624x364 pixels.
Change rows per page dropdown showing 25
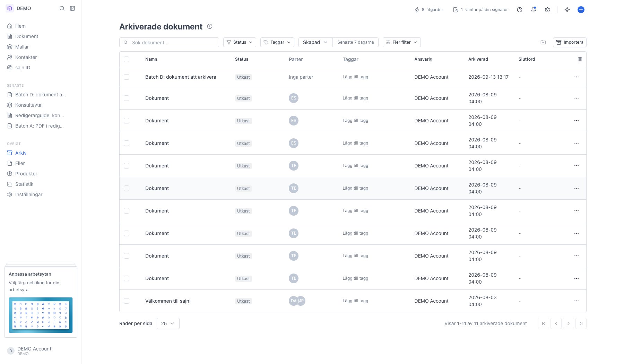[x=168, y=323]
